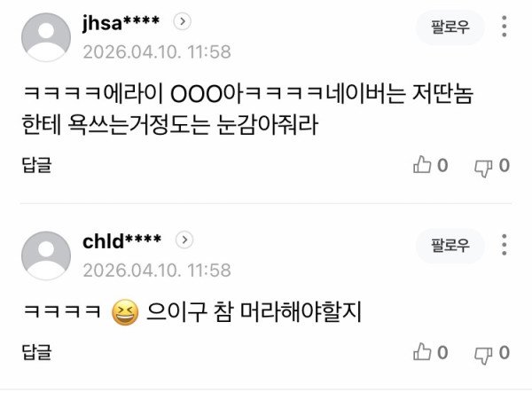Open three-dot menu for jhsa**** comment
The width and height of the screenshot is (532, 400).
pyautogui.click(x=505, y=26)
